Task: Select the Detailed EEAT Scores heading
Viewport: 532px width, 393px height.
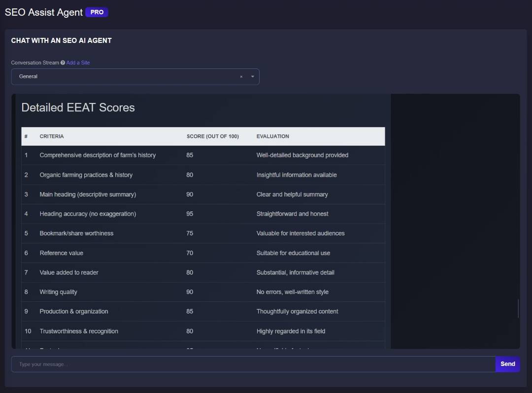Action: pyautogui.click(x=78, y=107)
